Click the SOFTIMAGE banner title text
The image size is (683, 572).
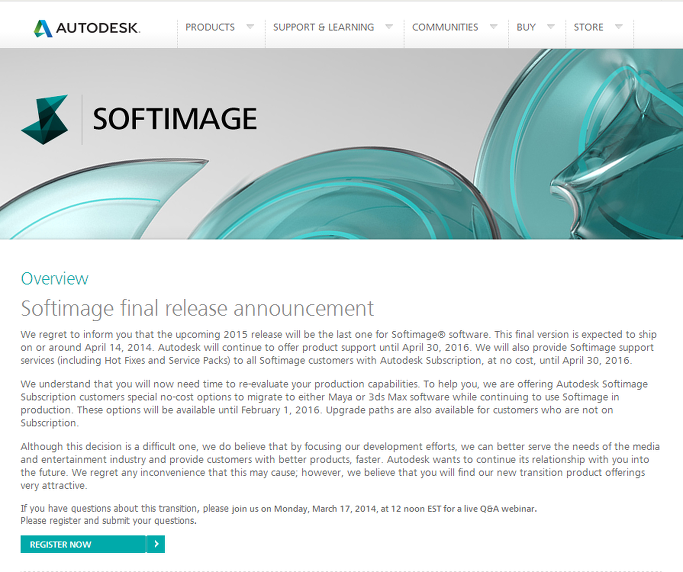tap(175, 118)
